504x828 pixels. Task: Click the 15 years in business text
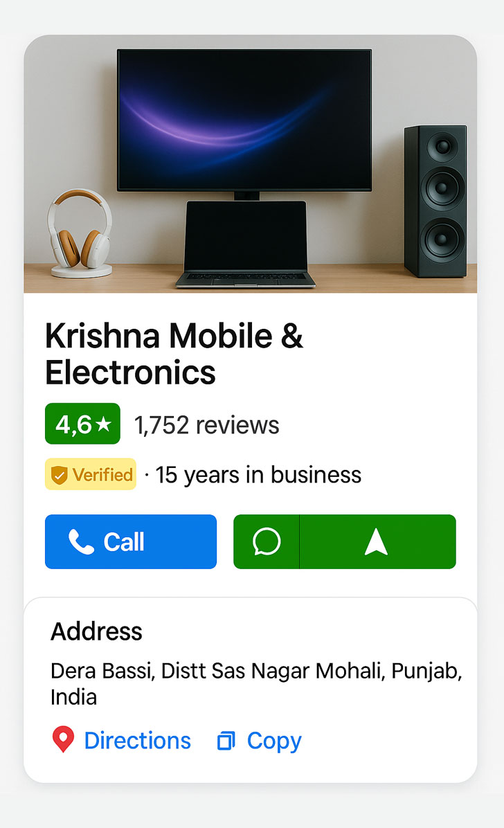click(x=258, y=475)
